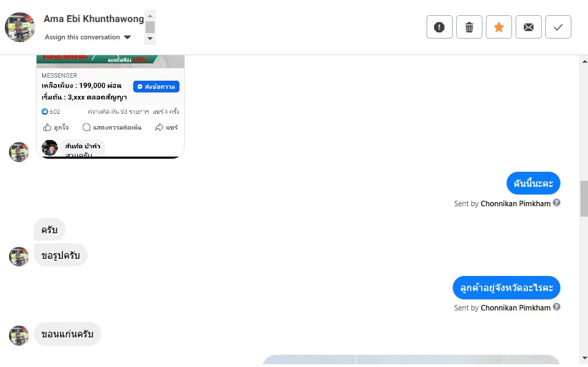Click help icon beside first Chonnikan Pimkham
Viewport: 588px width, 367px height.
(x=556, y=203)
